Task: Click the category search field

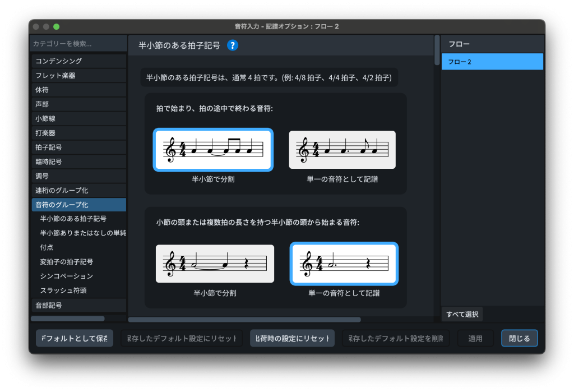Action: 78,44
